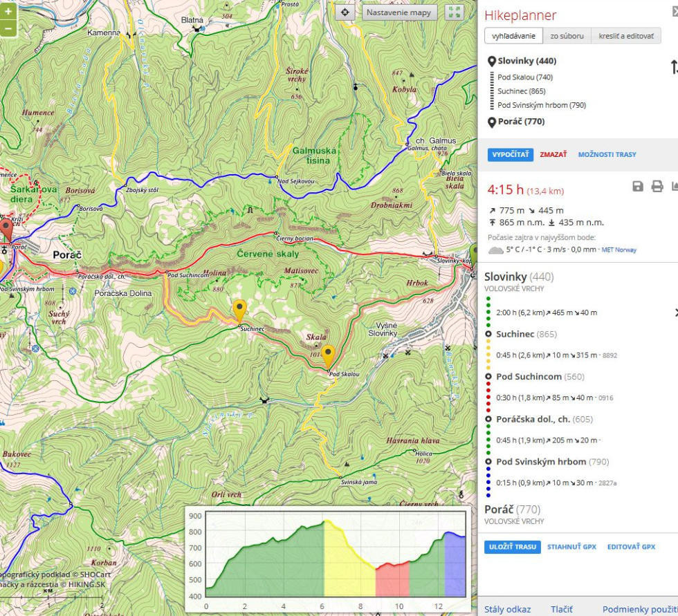The height and width of the screenshot is (616, 678).
Task: Click the Suchinec yellow map pin
Action: 239,310
